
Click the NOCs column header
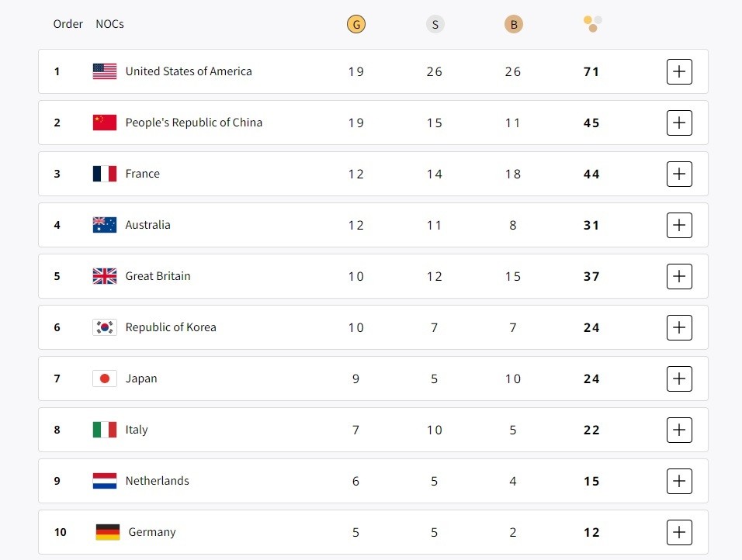[110, 24]
